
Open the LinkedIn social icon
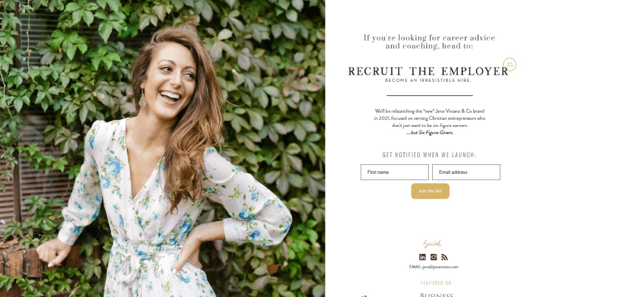(x=422, y=257)
